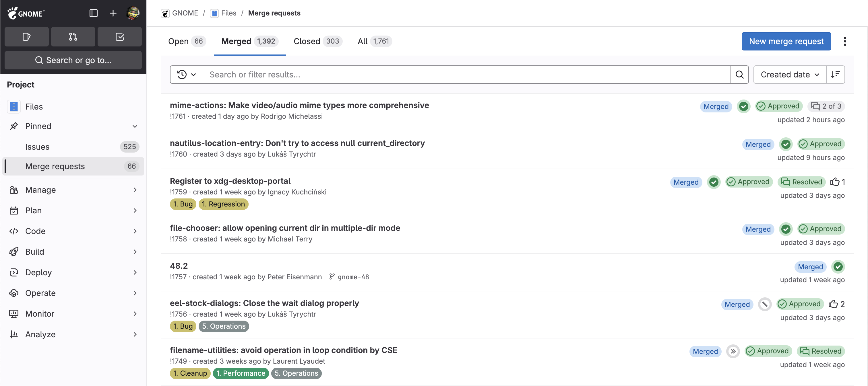Open eel-stock-dialogs wait dialog merge request
The width and height of the screenshot is (868, 386).
pos(264,303)
